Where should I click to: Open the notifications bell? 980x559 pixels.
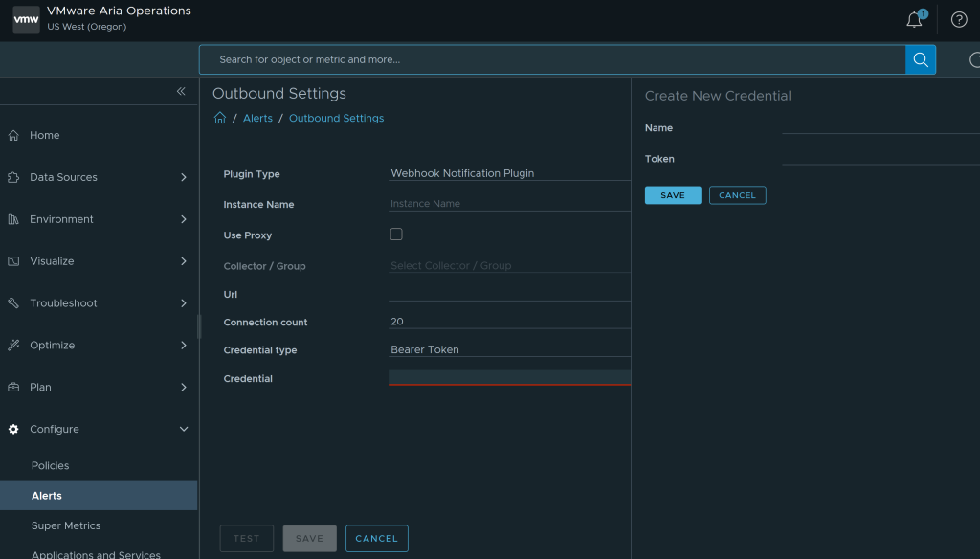click(x=915, y=19)
